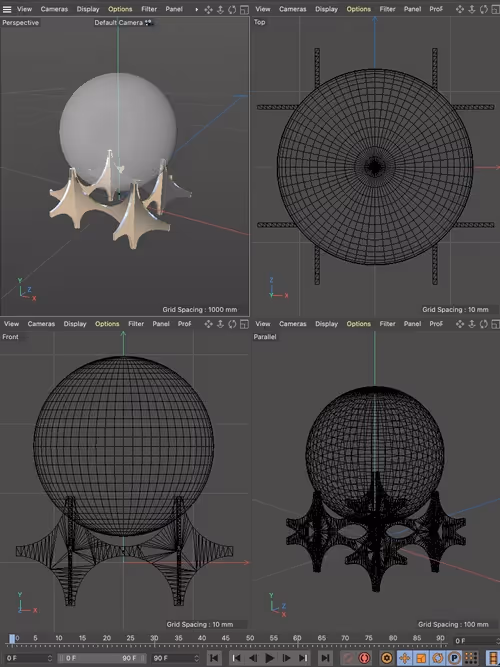Open the hamburger menu in Perspective viewport
500x667 pixels.
point(7,9)
